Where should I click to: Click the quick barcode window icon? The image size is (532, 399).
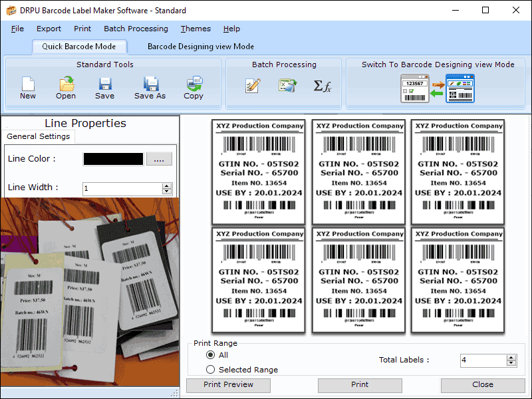[x=414, y=88]
